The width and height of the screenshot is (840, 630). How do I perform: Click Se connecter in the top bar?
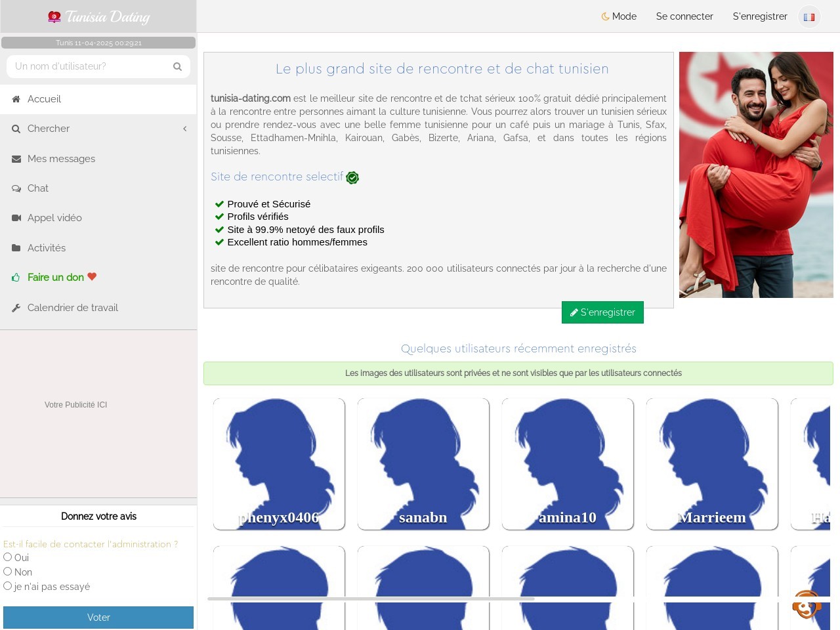click(684, 16)
